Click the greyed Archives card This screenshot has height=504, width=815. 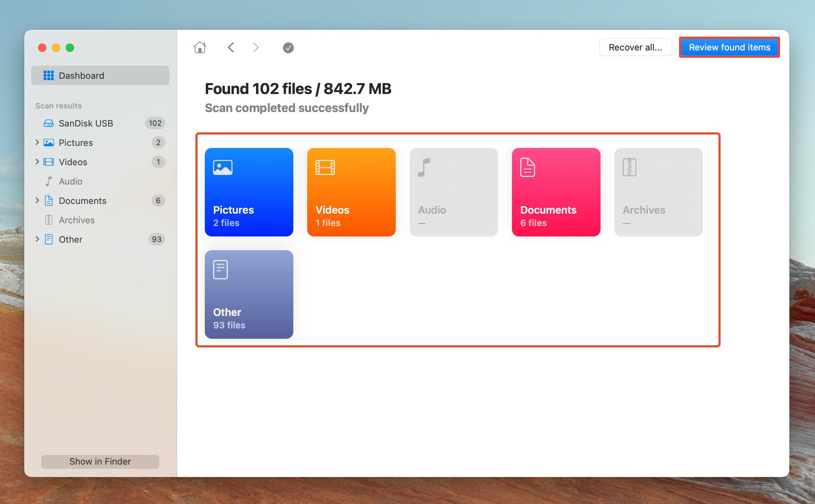[659, 192]
